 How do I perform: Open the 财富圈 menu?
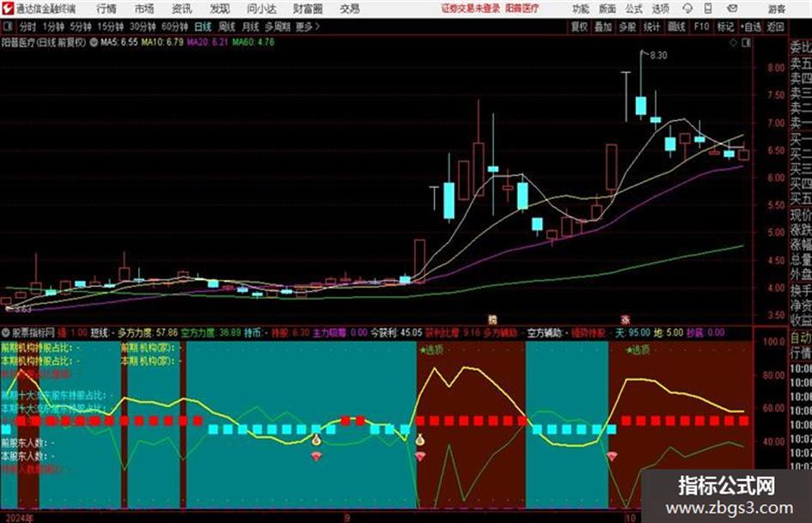point(308,9)
